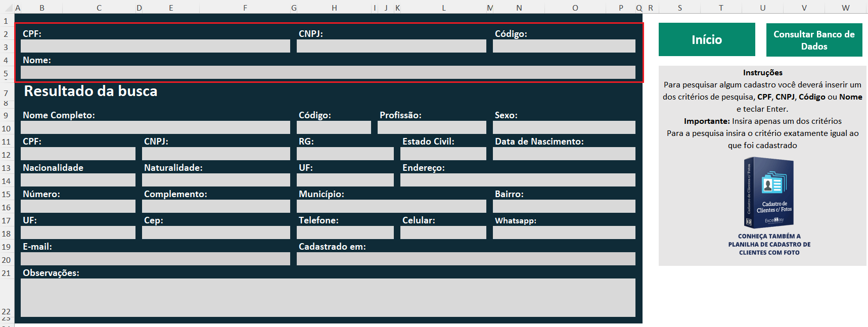Select the Município field
Image resolution: width=868 pixels, height=327 pixels.
point(391,206)
